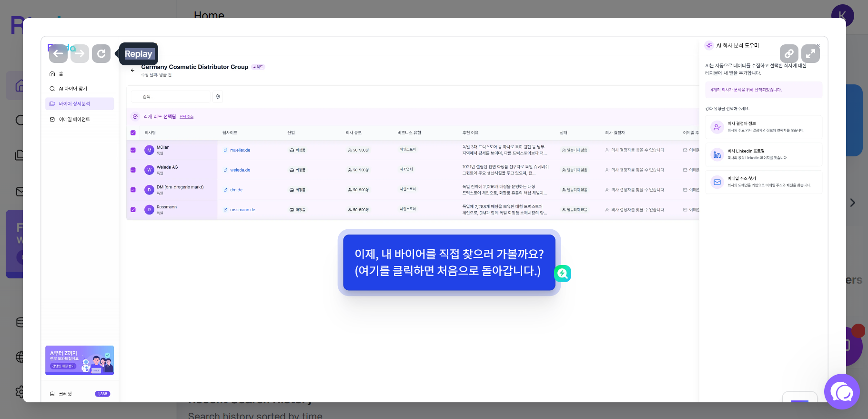The width and height of the screenshot is (868, 419).
Task: Select the 회사 LinkedIn 프로필 enrichment option
Action: 764,154
